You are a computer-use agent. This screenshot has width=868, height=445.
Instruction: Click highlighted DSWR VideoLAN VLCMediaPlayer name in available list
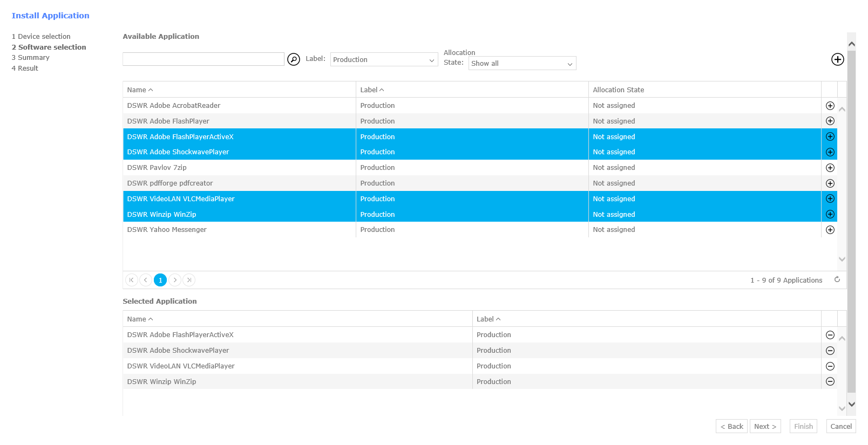click(181, 199)
